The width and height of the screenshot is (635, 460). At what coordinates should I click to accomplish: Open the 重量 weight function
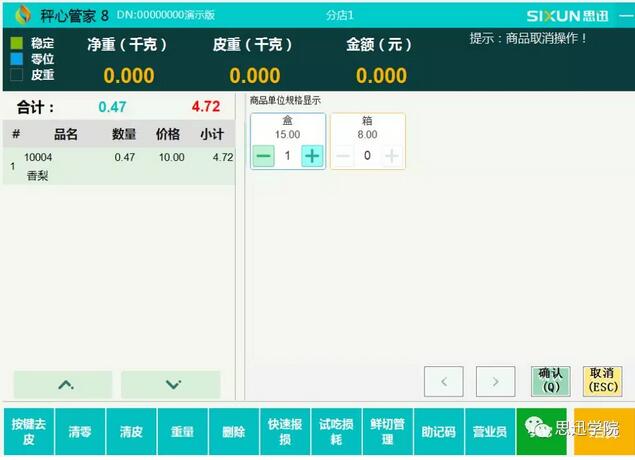[x=182, y=432]
